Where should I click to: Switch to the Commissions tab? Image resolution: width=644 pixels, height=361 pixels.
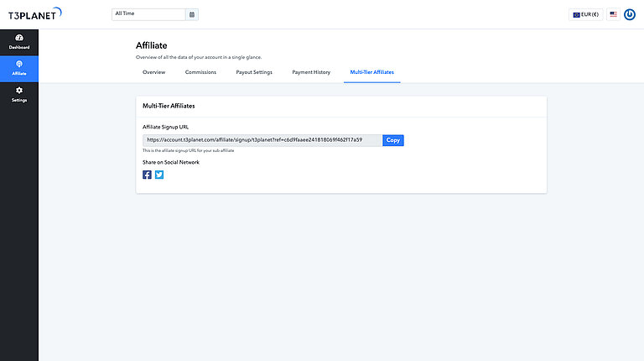point(200,72)
